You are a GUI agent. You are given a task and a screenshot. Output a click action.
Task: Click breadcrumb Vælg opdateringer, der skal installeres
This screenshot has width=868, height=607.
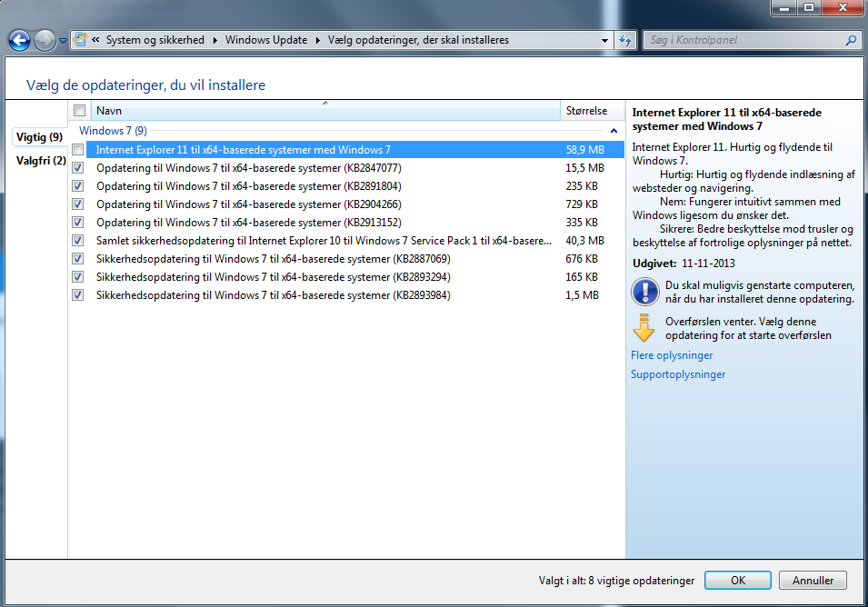click(418, 40)
